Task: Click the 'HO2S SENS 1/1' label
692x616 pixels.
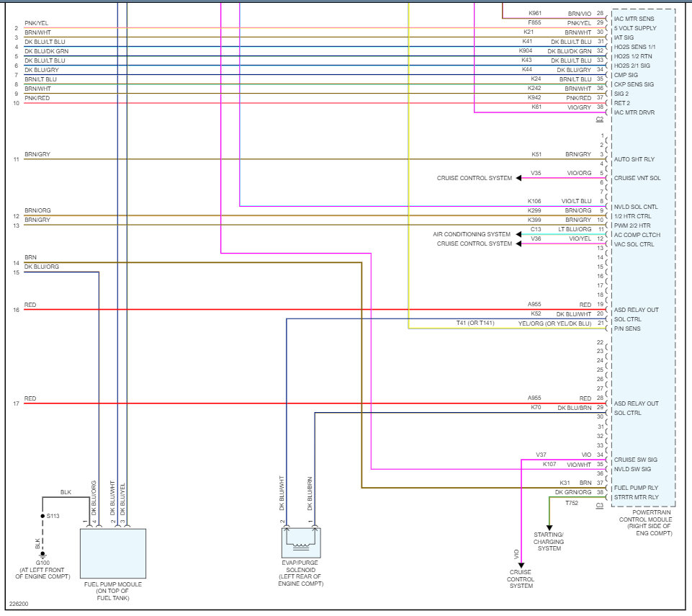Action: 634,47
